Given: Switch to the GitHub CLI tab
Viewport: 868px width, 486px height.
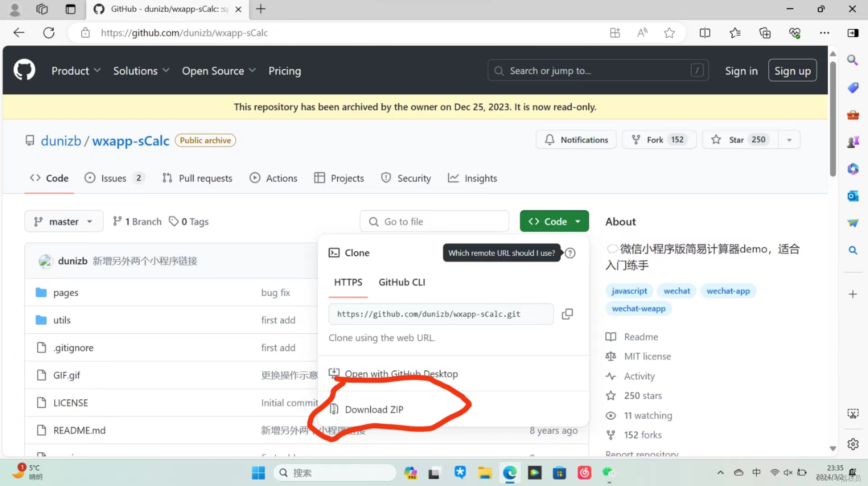Looking at the screenshot, I should pyautogui.click(x=401, y=282).
